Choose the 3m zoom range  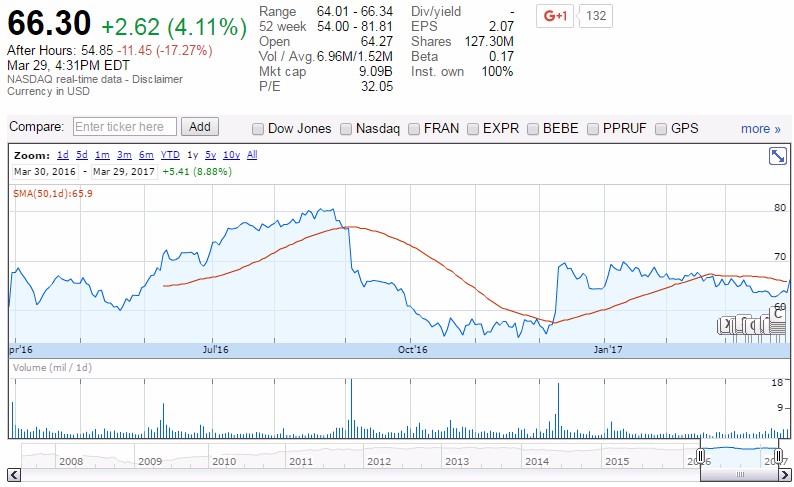pyautogui.click(x=124, y=155)
